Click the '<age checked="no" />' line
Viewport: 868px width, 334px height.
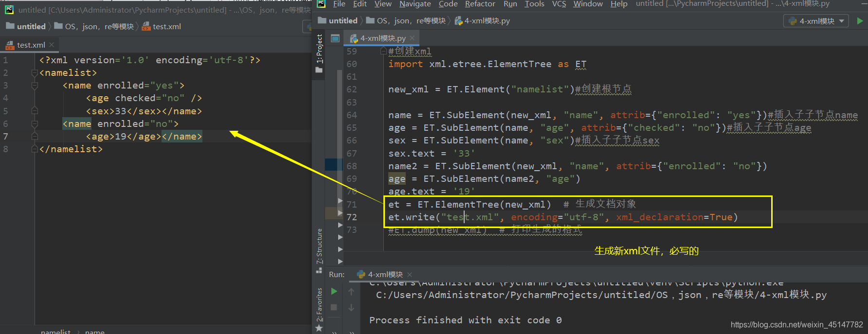144,98
